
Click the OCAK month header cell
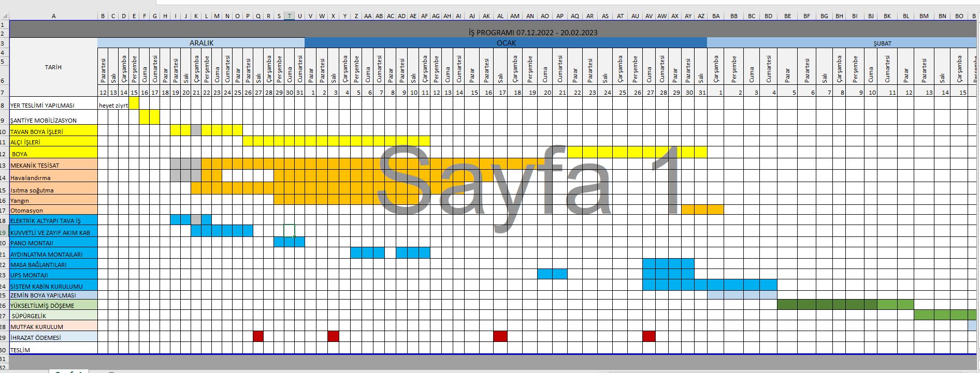[x=506, y=43]
